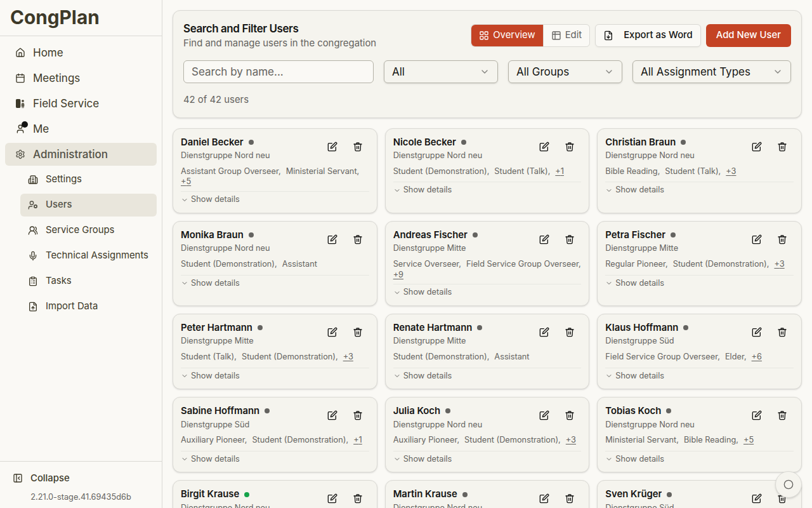The width and height of the screenshot is (812, 508).
Task: Delete user Andreas Fischer
Action: tap(570, 239)
